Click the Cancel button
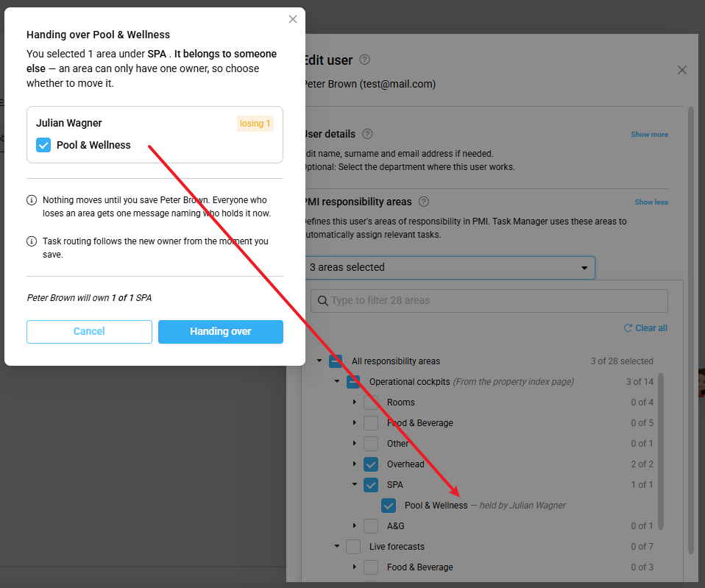The height and width of the screenshot is (588, 705). [x=89, y=332]
